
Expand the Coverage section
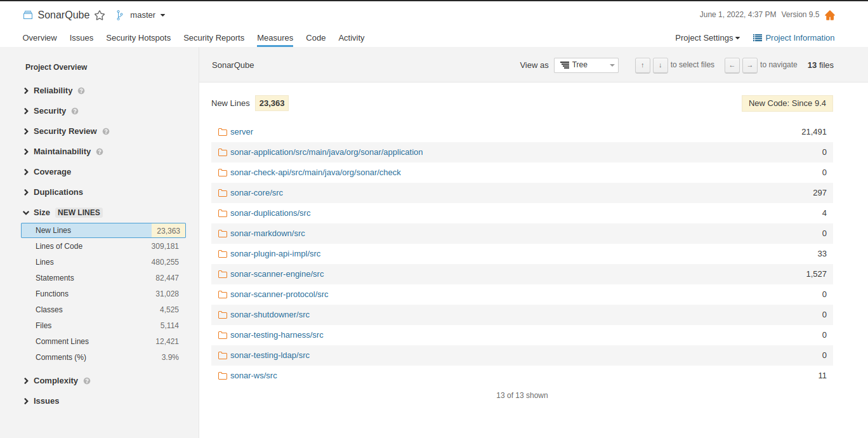coord(48,172)
